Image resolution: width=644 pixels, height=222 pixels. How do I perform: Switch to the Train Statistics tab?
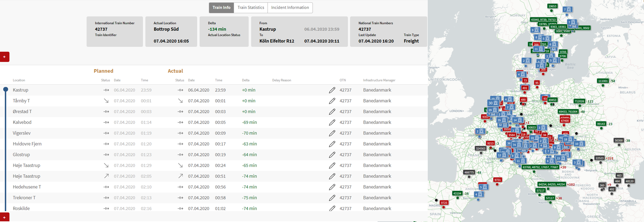click(250, 7)
